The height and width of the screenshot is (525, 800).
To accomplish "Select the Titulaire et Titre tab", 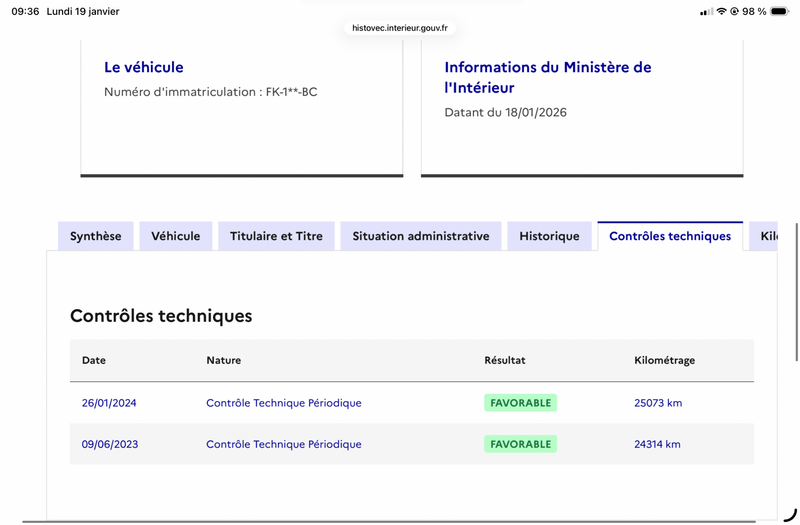I will 276,236.
